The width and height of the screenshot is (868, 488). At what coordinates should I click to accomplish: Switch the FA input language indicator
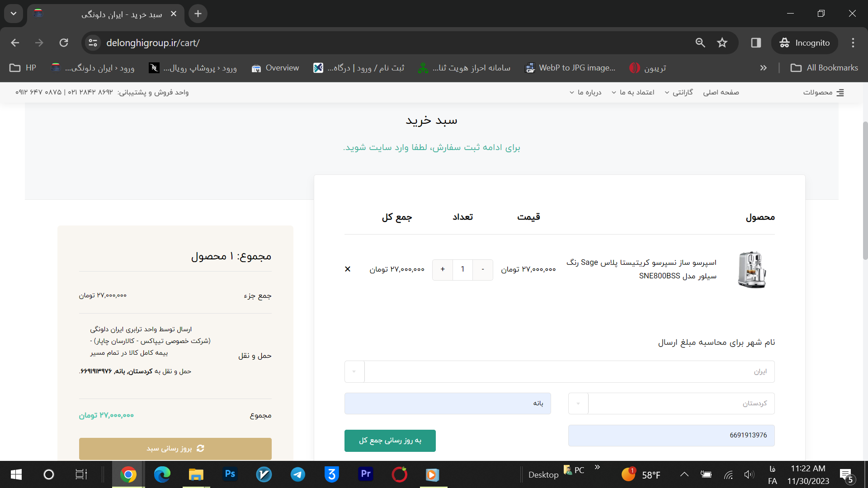pyautogui.click(x=773, y=474)
